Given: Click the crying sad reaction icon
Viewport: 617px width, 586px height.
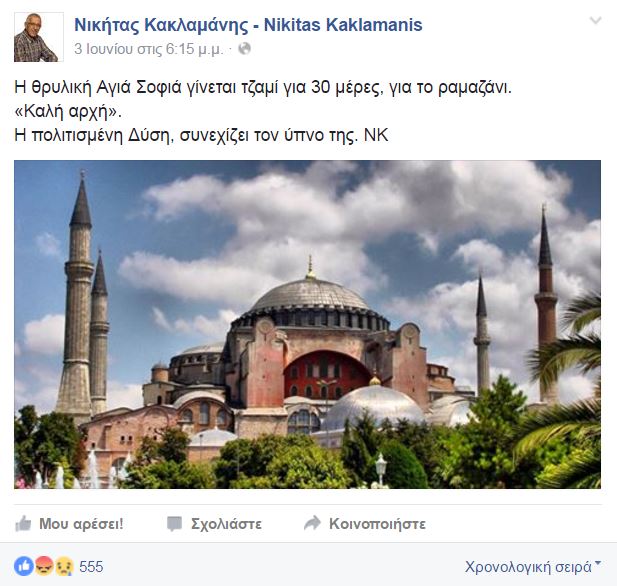Looking at the screenshot, I should pos(64,566).
